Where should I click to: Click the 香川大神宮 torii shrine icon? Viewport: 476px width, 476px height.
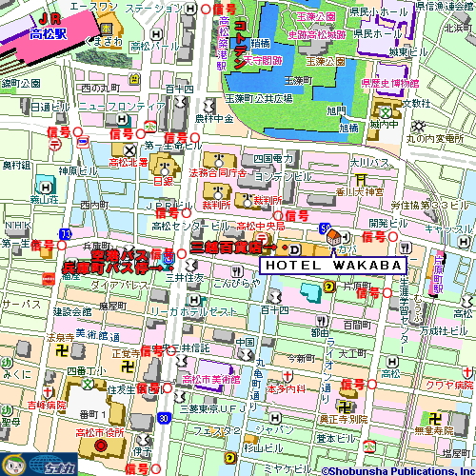pyautogui.click(x=361, y=180)
